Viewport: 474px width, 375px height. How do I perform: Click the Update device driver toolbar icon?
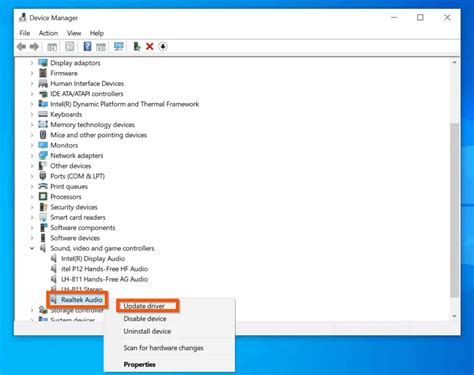point(137,46)
